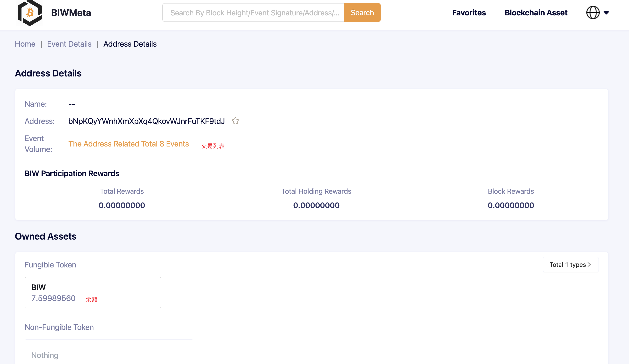Click the chevron arrow beside Total 1 types

tap(589, 265)
